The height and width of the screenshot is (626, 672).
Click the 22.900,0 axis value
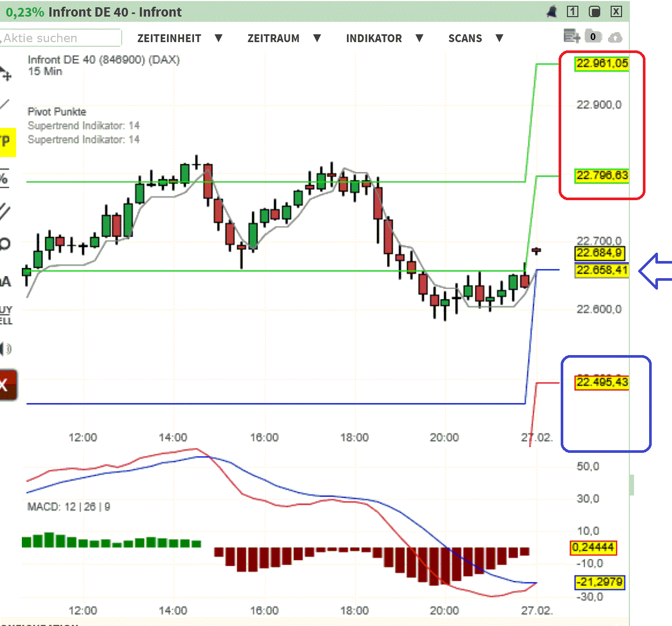[599, 105]
